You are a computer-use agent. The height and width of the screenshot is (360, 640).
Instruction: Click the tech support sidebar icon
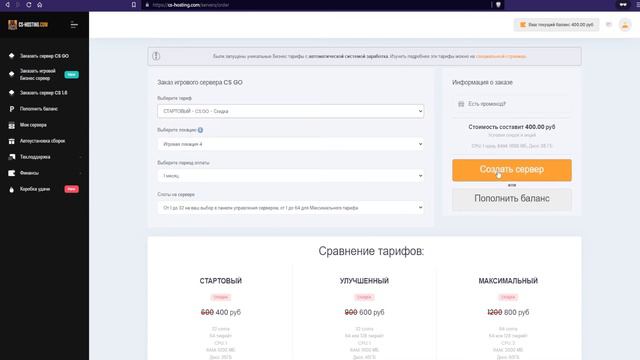pos(11,157)
